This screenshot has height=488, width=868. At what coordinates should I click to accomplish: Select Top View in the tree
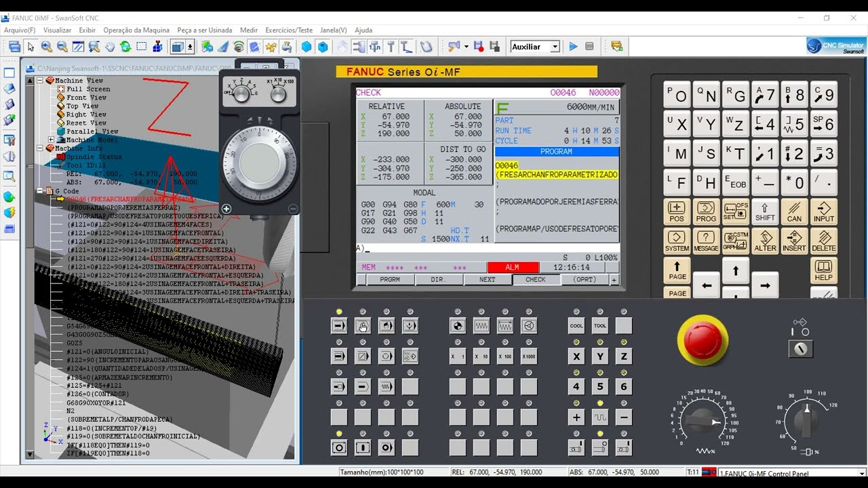[x=82, y=106]
